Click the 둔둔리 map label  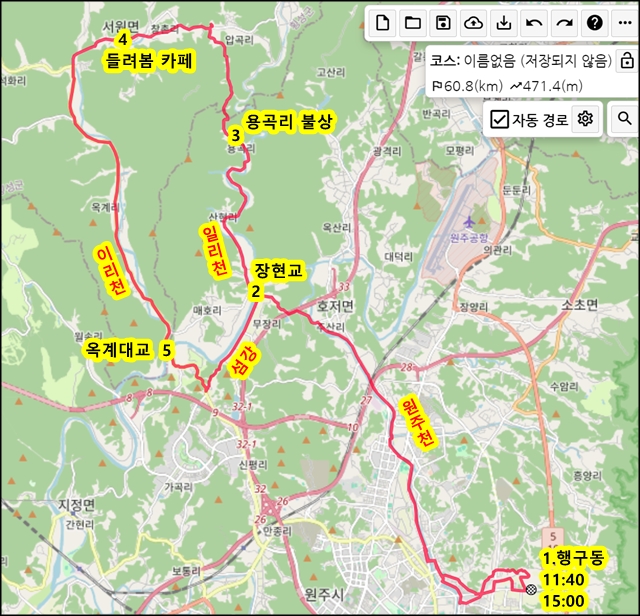(x=516, y=190)
